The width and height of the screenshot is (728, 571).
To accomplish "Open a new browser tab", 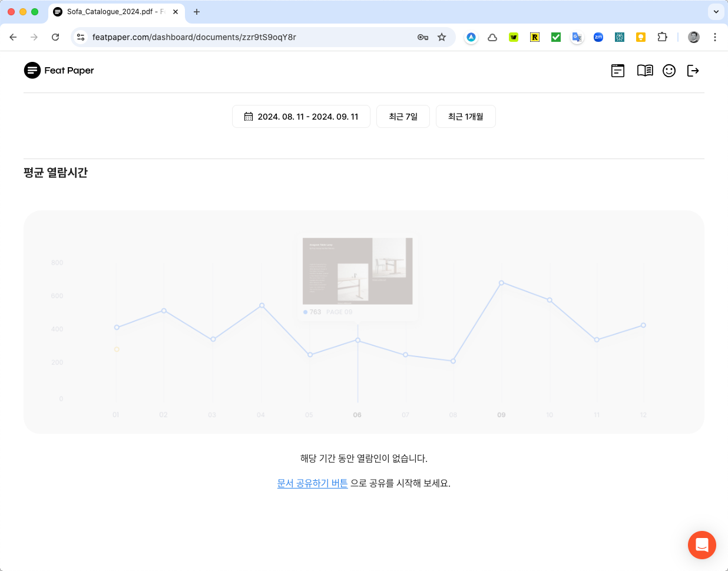I will point(197,12).
